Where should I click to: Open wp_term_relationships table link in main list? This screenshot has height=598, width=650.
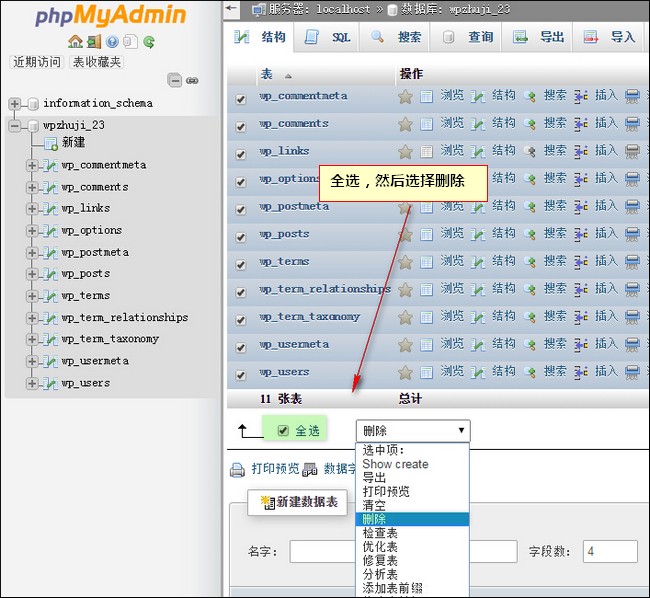click(x=325, y=289)
